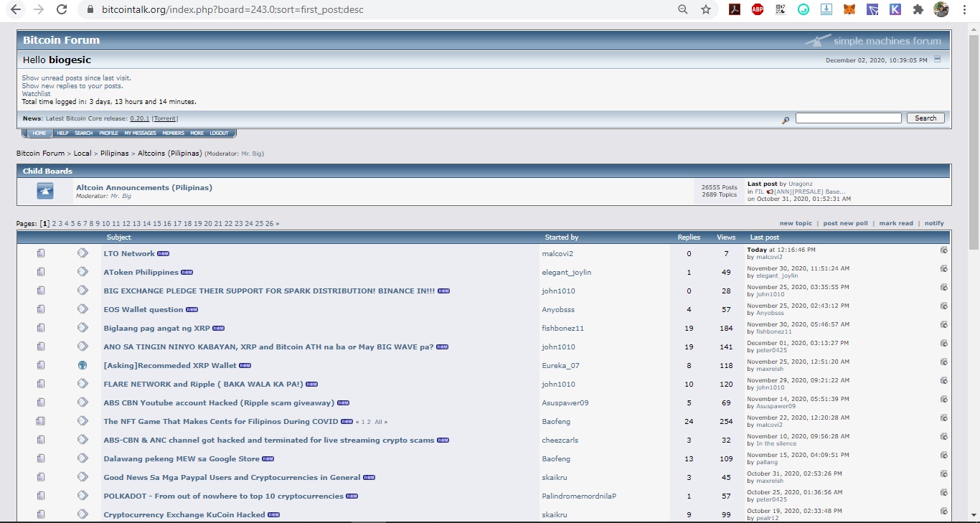This screenshot has width=980, height=523.
Task: Open profile of user fishbonez11 in Started by column
Action: click(x=563, y=329)
